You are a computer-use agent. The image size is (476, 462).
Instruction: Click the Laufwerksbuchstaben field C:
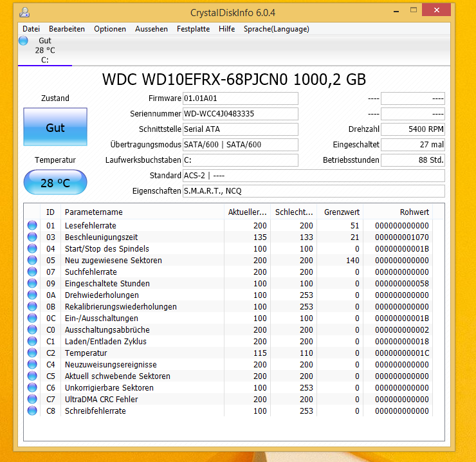click(x=240, y=160)
